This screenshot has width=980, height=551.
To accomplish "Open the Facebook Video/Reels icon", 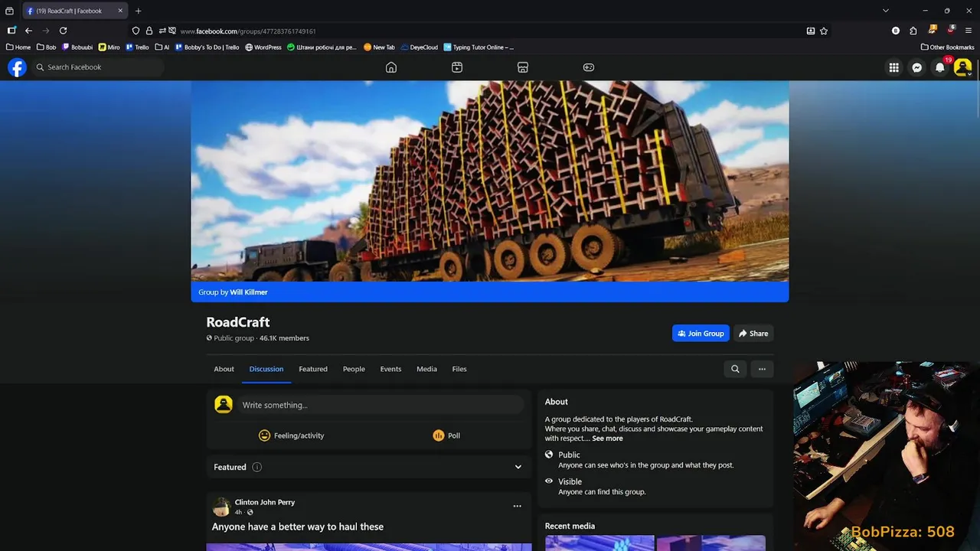I will [457, 67].
